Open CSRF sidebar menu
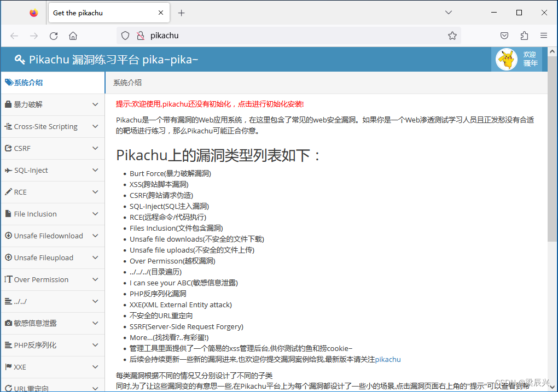Screen dimensions: 558x392 (53, 148)
